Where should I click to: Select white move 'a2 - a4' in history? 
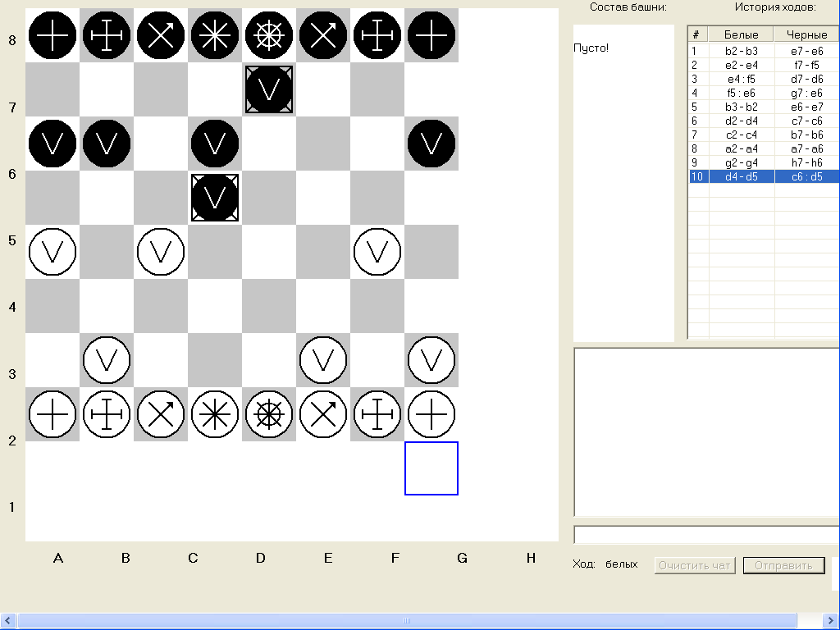(x=742, y=148)
